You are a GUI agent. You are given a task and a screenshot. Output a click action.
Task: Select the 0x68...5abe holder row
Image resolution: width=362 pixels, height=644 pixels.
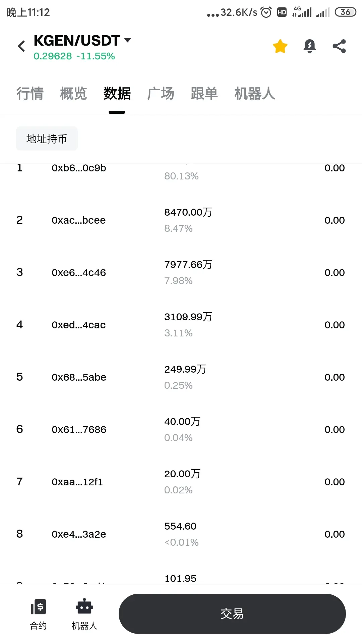pyautogui.click(x=181, y=377)
